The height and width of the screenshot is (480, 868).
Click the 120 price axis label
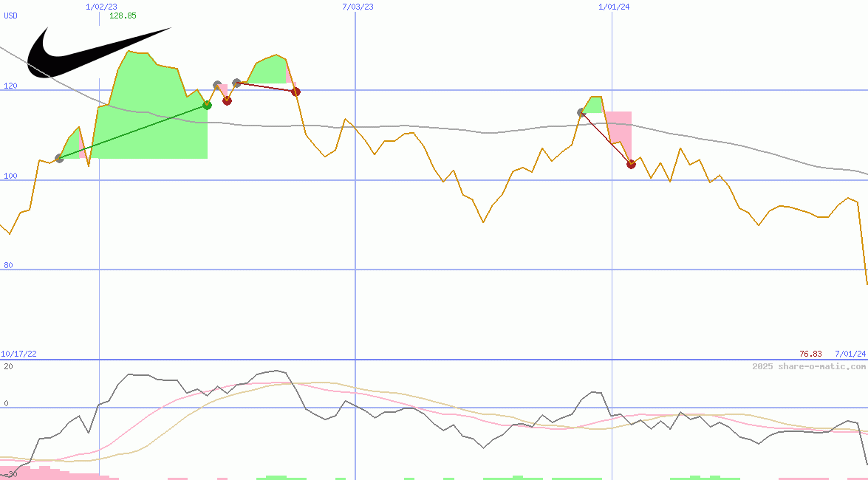(10, 86)
